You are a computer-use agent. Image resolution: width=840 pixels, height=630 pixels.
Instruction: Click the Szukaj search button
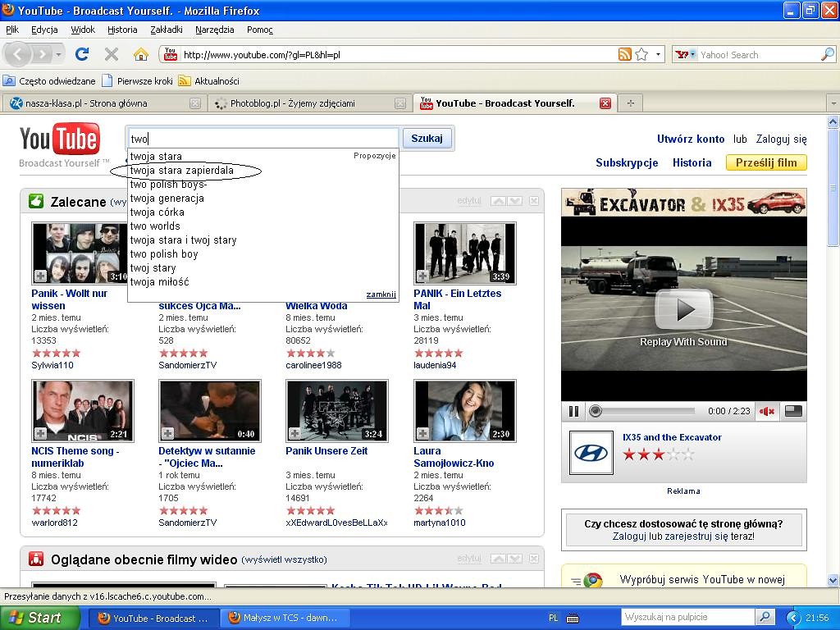[x=427, y=138]
